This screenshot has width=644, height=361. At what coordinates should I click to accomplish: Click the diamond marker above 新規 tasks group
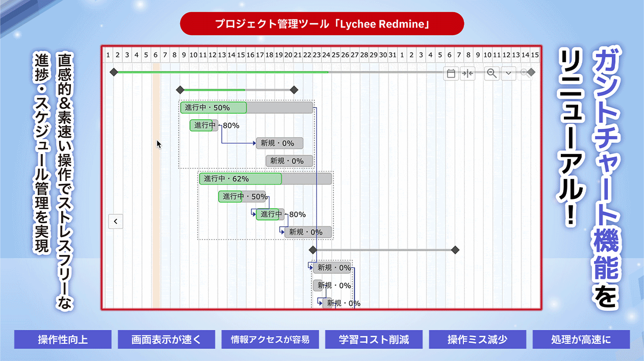click(313, 250)
